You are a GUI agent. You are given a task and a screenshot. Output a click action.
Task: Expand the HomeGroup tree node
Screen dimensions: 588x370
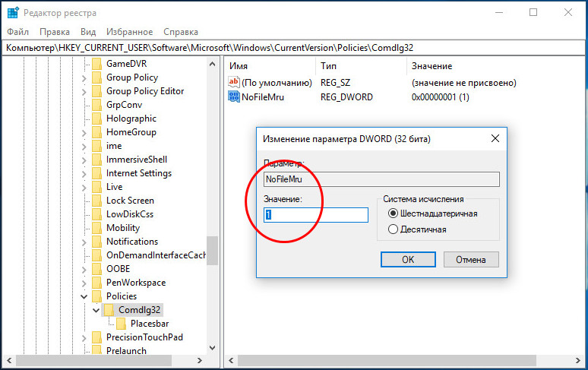pos(84,133)
